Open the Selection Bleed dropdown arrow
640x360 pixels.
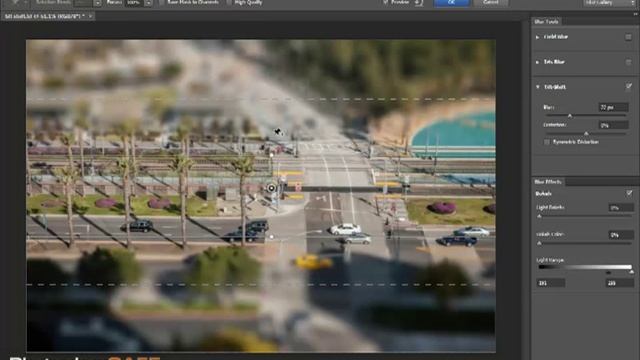(98, 3)
